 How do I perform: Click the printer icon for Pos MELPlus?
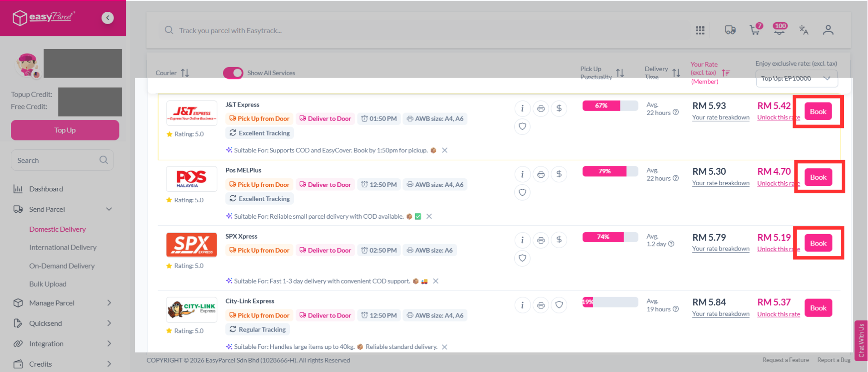[x=541, y=174]
